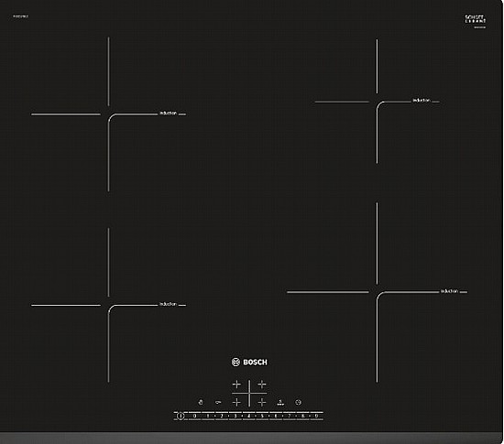Viewport: 504px width, 444px height.
Task: Select the front-left zone plus symbol
Action: 236,402
